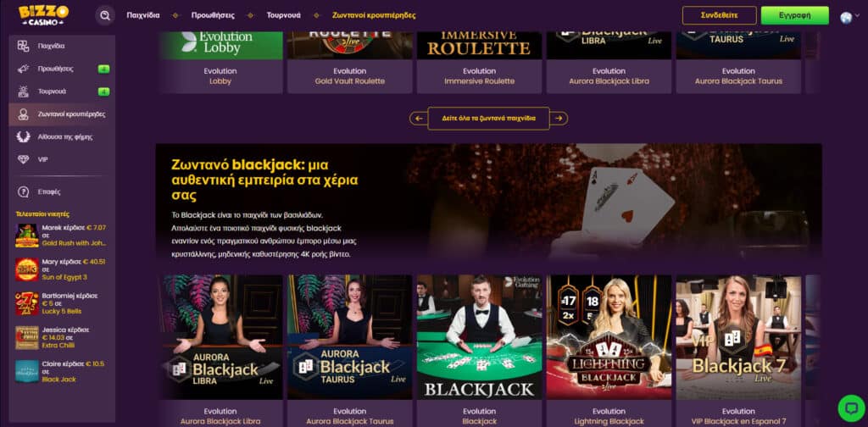The width and height of the screenshot is (868, 427).
Task: Click the Προωθήσεις megaphone sidebar icon
Action: (23, 69)
